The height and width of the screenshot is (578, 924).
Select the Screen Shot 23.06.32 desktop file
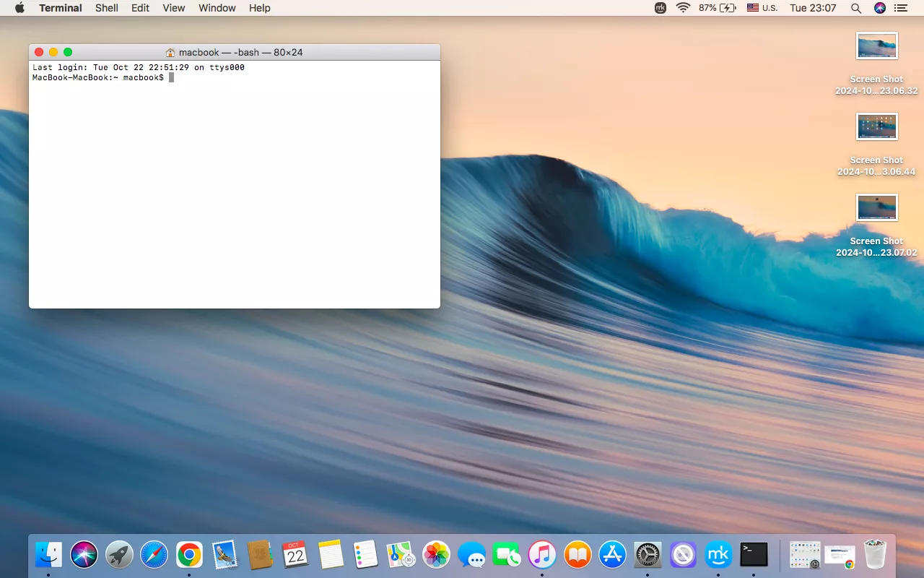point(876,46)
